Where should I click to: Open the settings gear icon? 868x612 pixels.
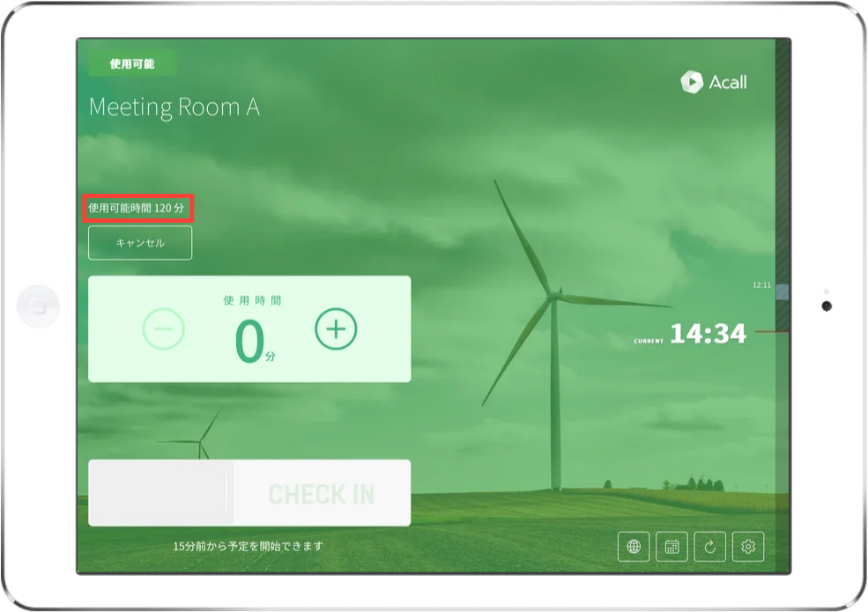(x=748, y=547)
